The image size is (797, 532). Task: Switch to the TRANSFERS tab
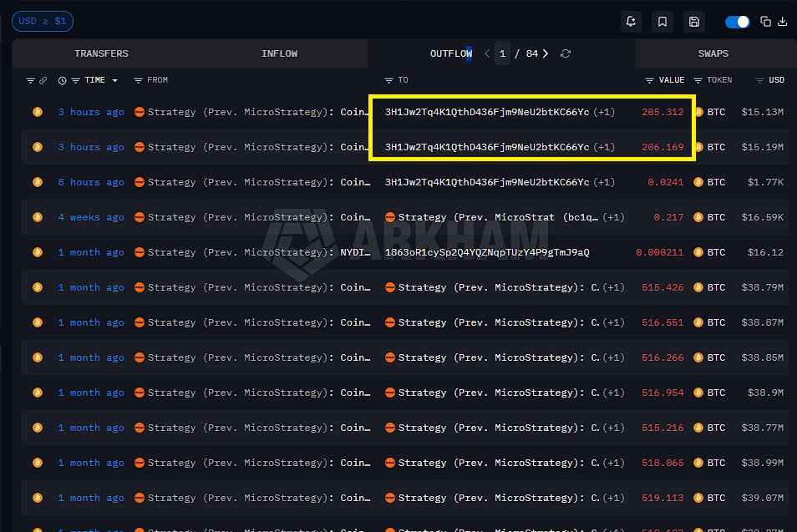[101, 53]
